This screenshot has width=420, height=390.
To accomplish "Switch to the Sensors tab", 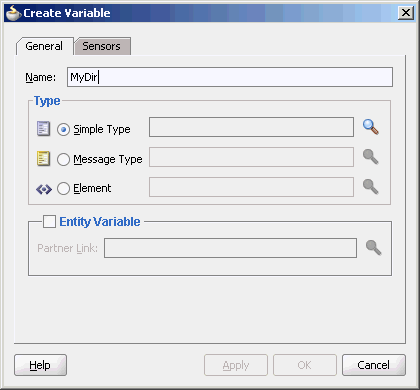I will click(x=102, y=46).
